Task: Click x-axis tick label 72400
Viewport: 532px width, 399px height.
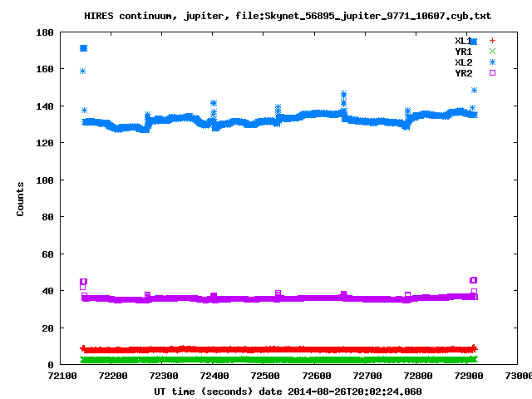Action: click(214, 376)
